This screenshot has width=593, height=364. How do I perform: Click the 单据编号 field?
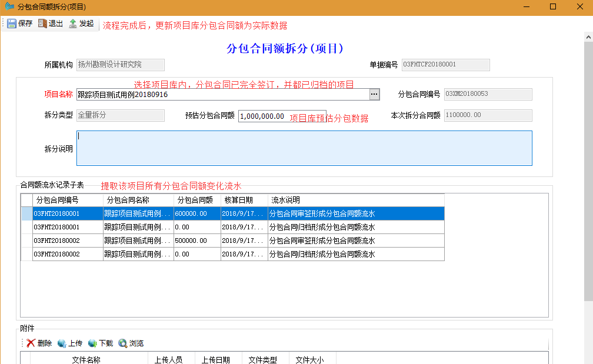(x=445, y=65)
